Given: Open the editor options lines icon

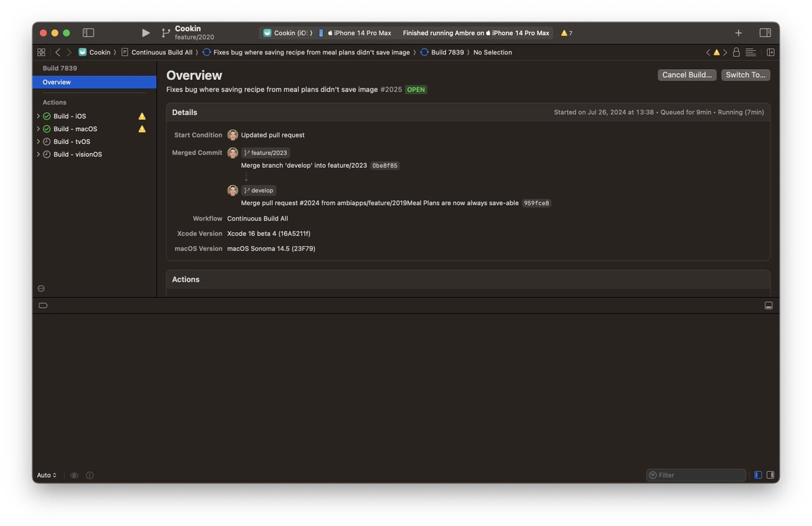Looking at the screenshot, I should pyautogui.click(x=750, y=52).
